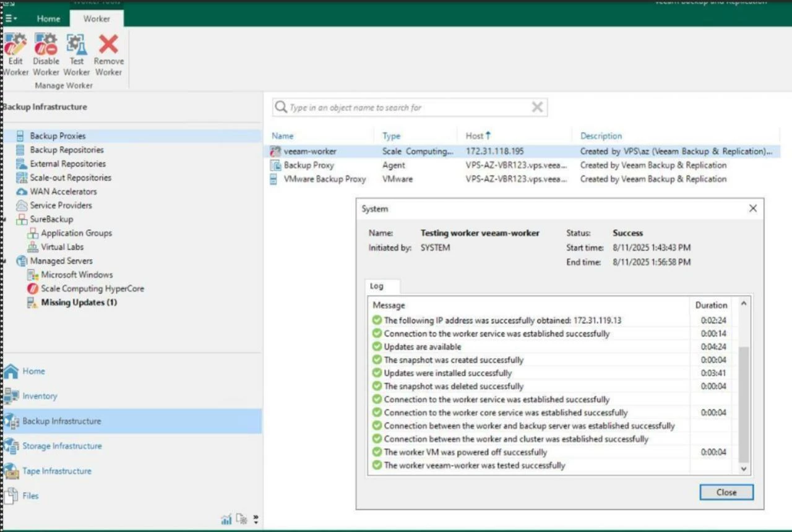This screenshot has height=532, width=792.
Task: Select Service Providers in the tree
Action: pos(61,205)
